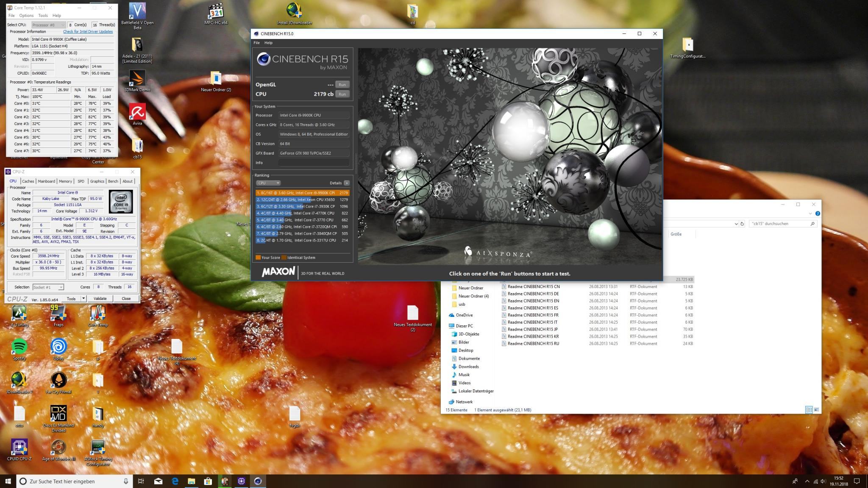
Task: Expand the CPU-Z Tools dropdown arrow
Action: pos(83,299)
